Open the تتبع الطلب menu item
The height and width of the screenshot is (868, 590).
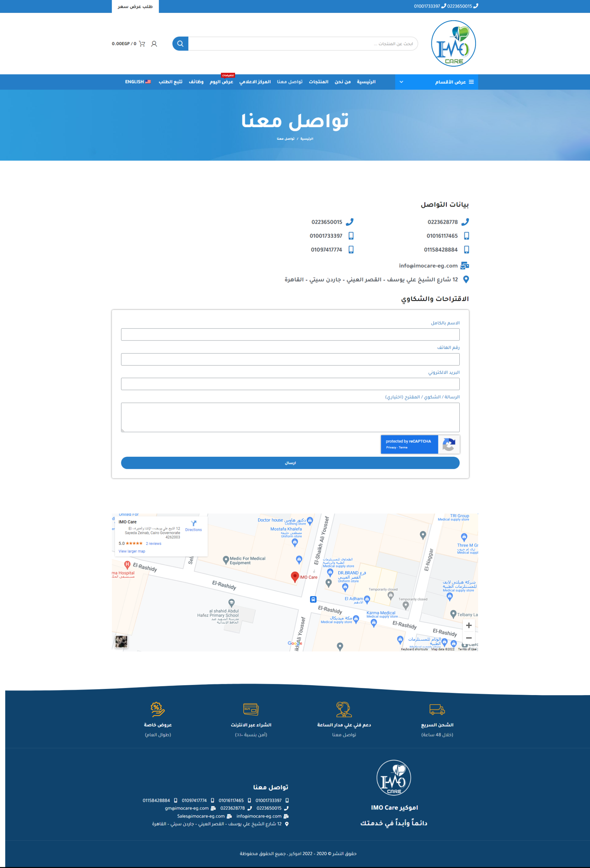click(170, 82)
